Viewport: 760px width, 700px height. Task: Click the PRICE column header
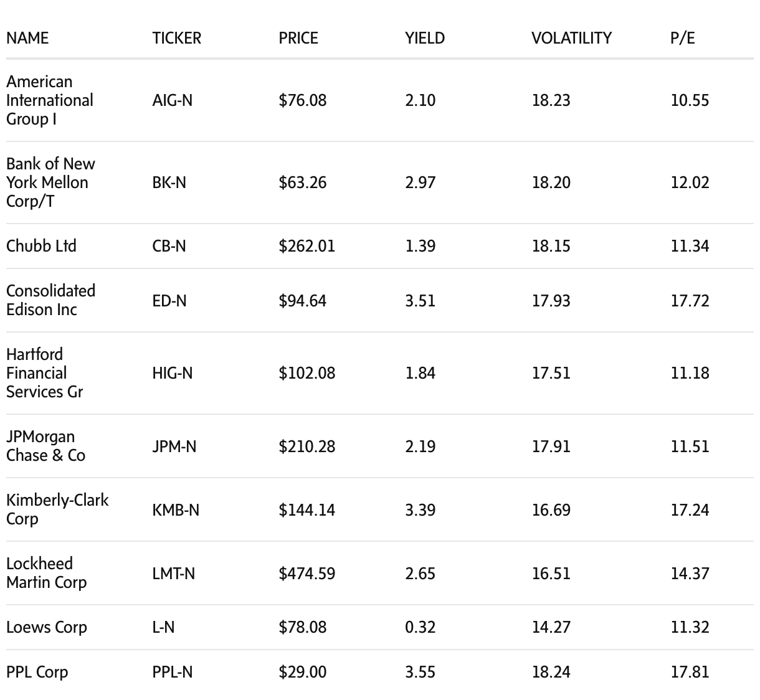coord(298,38)
